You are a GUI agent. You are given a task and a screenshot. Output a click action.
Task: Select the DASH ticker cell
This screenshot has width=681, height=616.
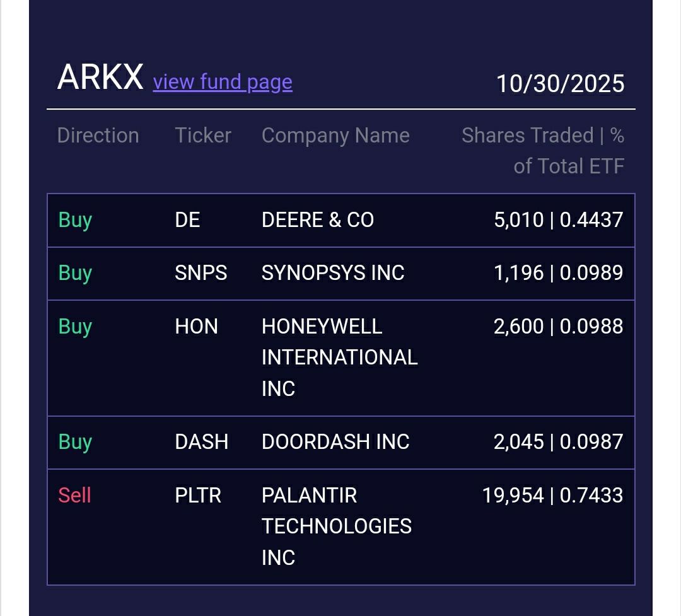[x=201, y=442]
